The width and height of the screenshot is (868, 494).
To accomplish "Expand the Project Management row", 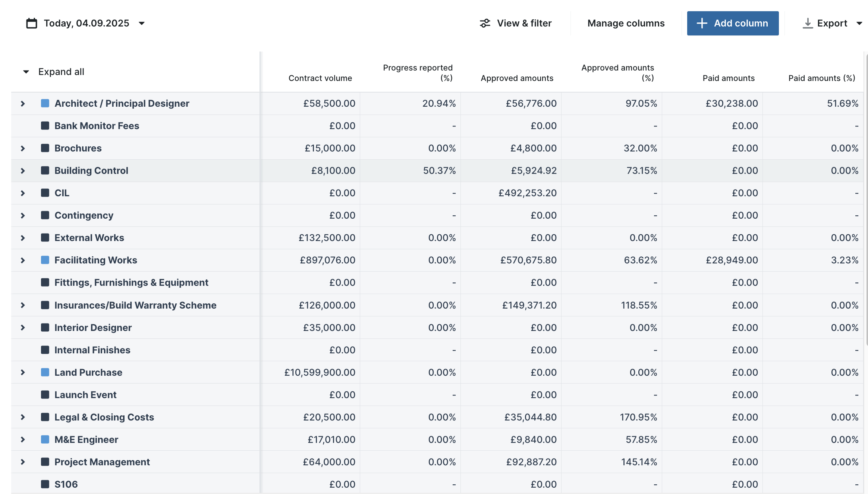I will tap(23, 462).
